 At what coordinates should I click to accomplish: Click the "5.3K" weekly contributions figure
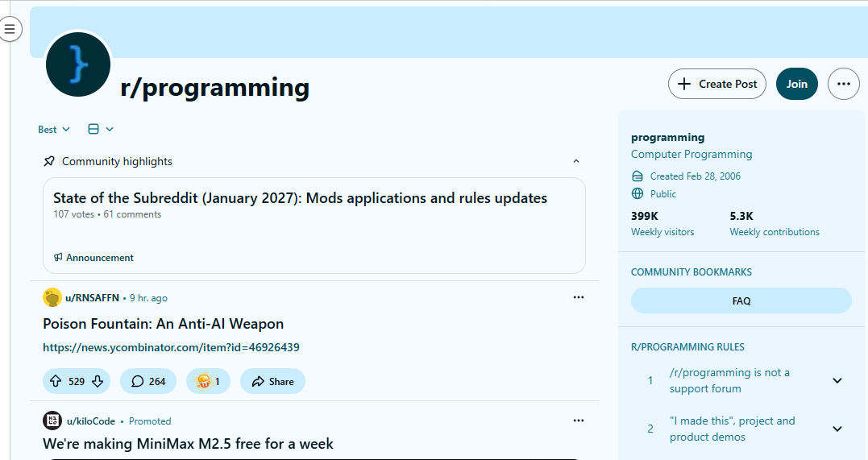[x=741, y=216]
